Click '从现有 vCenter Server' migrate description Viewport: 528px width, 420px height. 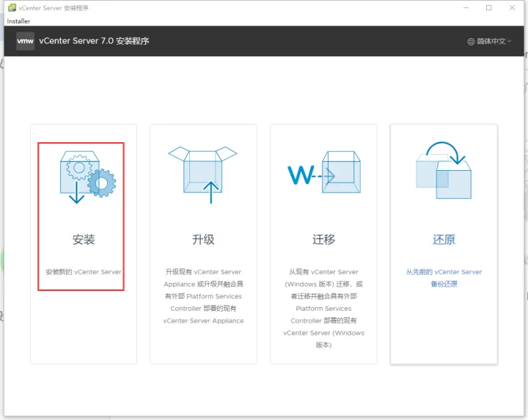pyautogui.click(x=323, y=309)
